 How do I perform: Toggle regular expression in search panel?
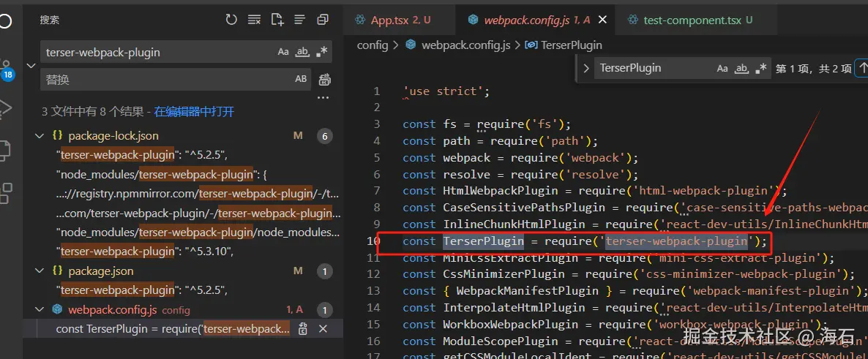point(321,52)
